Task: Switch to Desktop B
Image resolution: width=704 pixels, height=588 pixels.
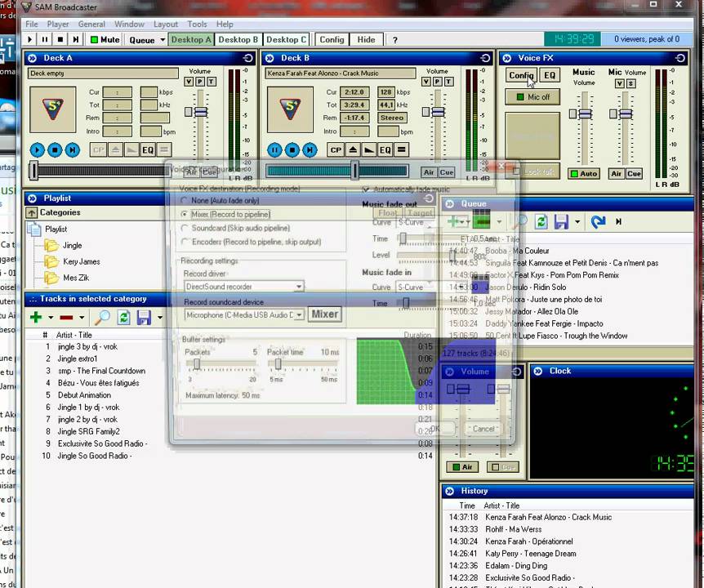Action: pyautogui.click(x=238, y=39)
